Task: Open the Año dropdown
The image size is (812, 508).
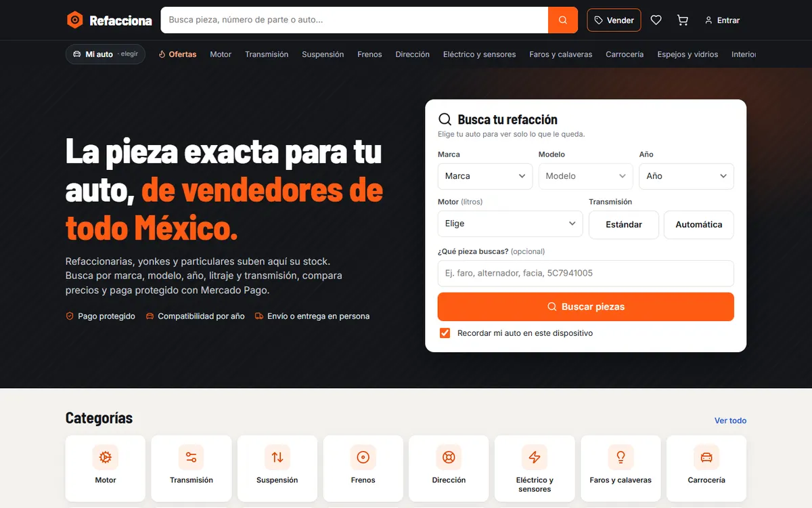Action: coord(687,176)
